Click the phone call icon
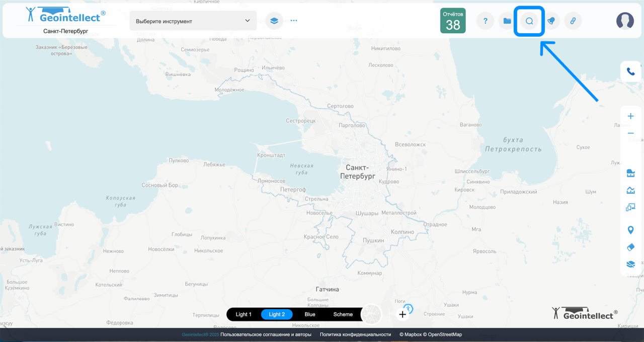 click(630, 72)
